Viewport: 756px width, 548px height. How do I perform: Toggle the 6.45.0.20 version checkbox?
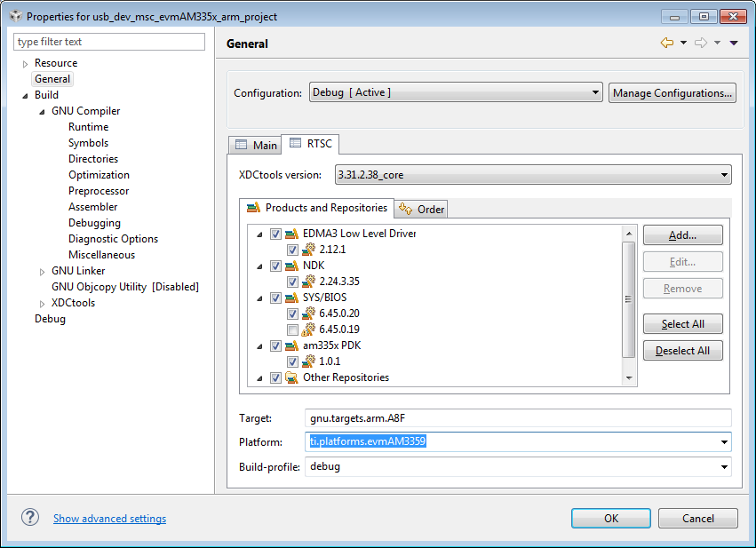point(292,314)
